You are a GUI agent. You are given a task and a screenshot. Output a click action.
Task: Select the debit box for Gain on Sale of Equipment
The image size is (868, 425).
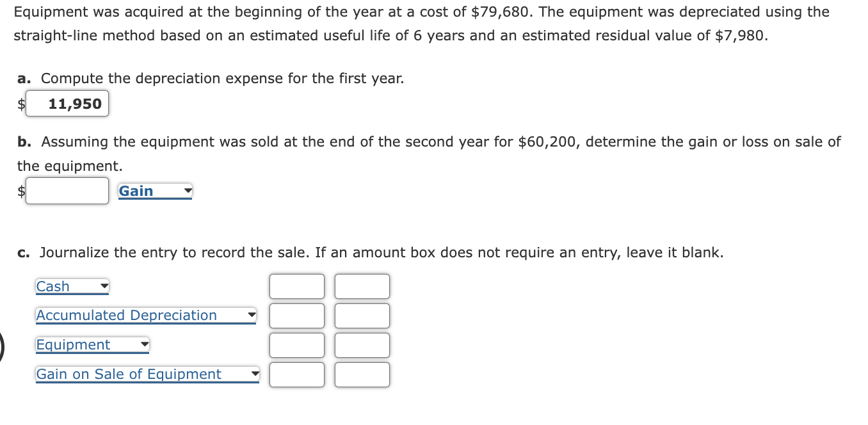[296, 374]
